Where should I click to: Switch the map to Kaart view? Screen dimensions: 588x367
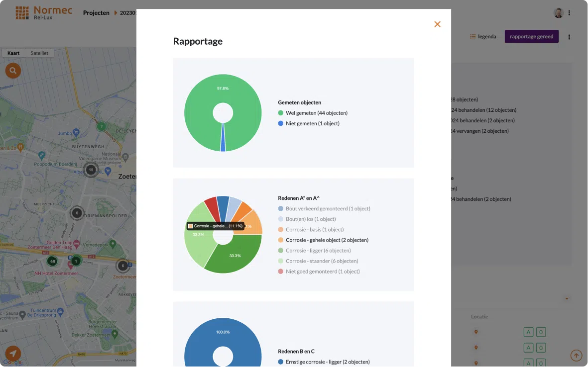13,53
